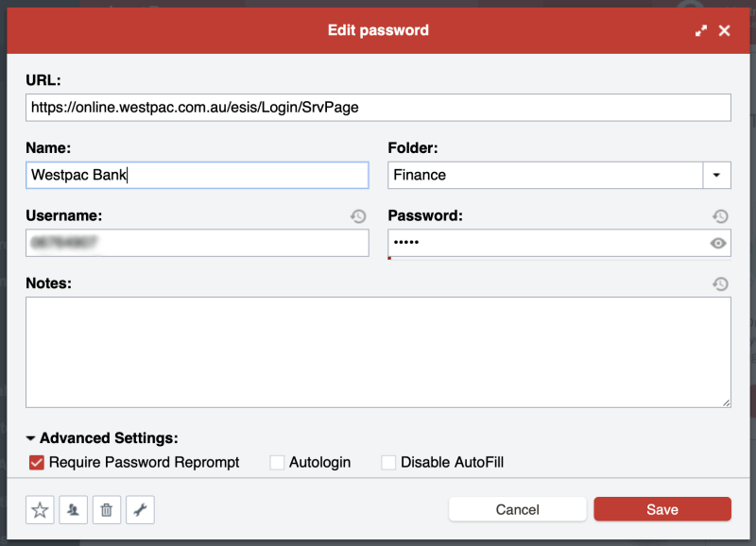Click the "Name:" label
This screenshot has width=756, height=546.
click(x=48, y=148)
